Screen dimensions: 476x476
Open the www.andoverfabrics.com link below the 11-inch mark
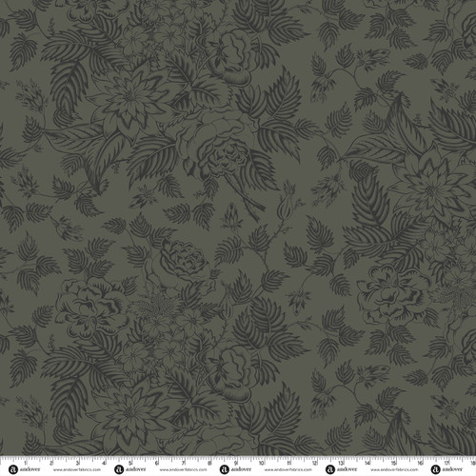pos(288,469)
